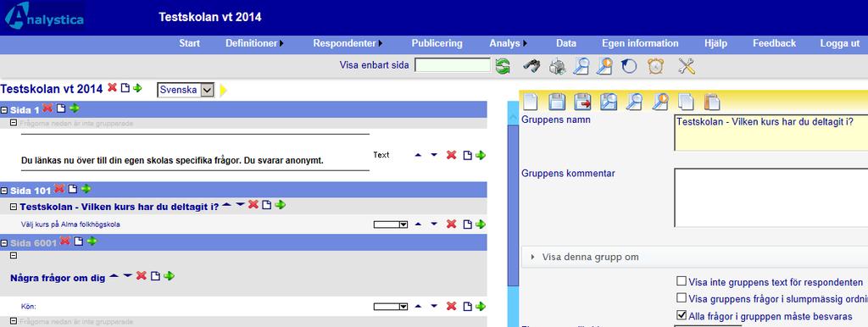Log out using Logga ut
The image size is (868, 327).
pos(840,43)
